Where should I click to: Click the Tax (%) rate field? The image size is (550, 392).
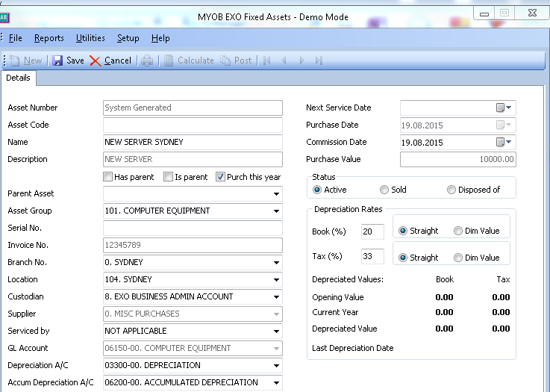pyautogui.click(x=372, y=256)
